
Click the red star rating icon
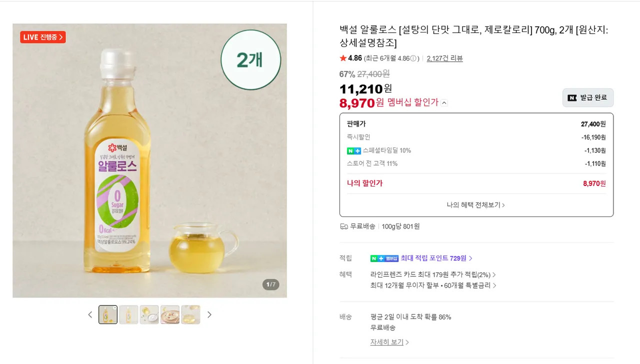tap(343, 58)
